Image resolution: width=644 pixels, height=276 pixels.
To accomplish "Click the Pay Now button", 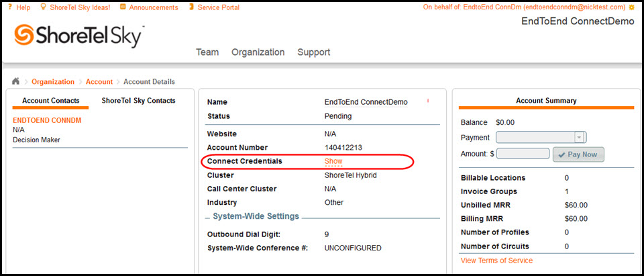I will pyautogui.click(x=578, y=154).
